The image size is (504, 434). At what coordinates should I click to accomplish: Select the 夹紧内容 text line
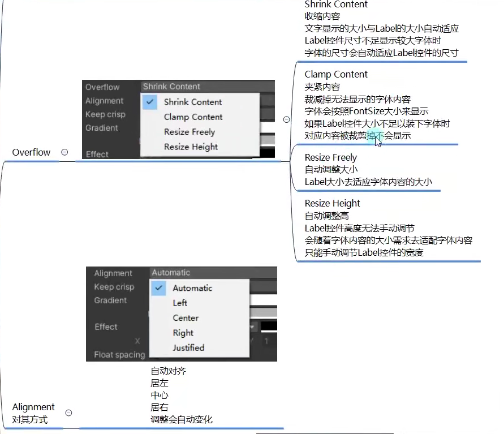click(x=322, y=87)
